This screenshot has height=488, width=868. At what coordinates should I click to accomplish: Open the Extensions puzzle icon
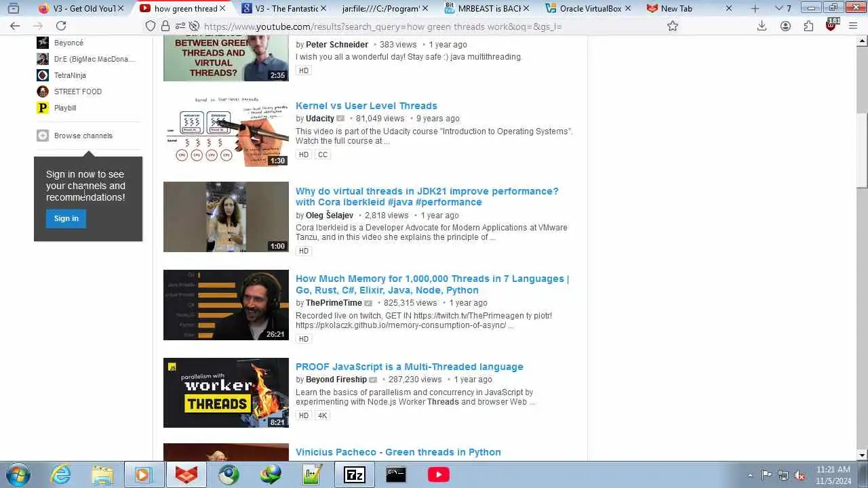pos(808,26)
